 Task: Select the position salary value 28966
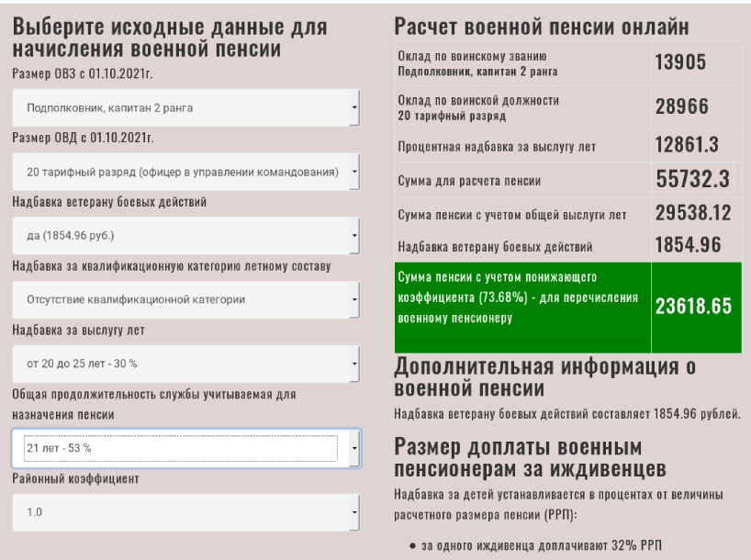[x=681, y=106]
